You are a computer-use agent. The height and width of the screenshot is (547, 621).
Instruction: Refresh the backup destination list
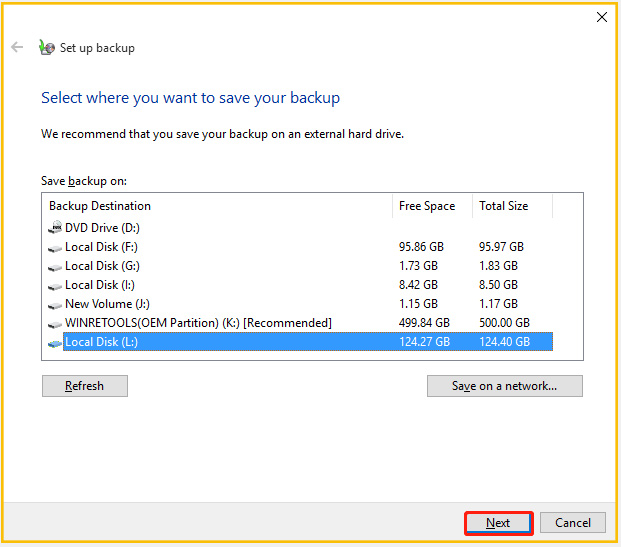tap(85, 386)
